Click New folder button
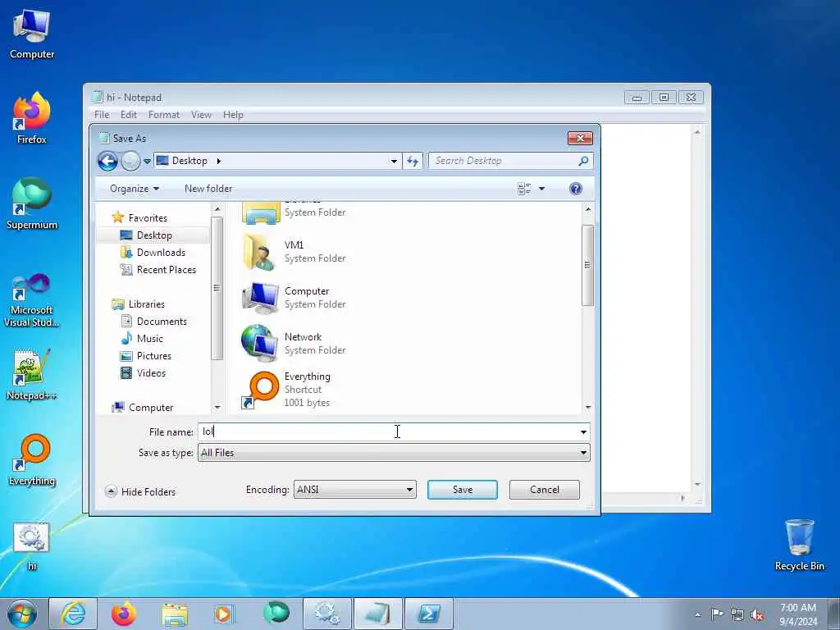The width and height of the screenshot is (840, 630). 208,189
